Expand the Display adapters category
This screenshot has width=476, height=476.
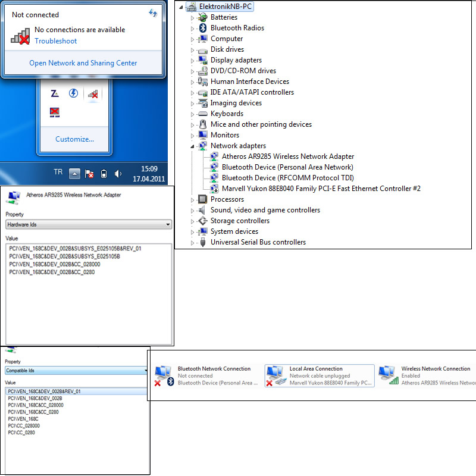[x=192, y=61]
